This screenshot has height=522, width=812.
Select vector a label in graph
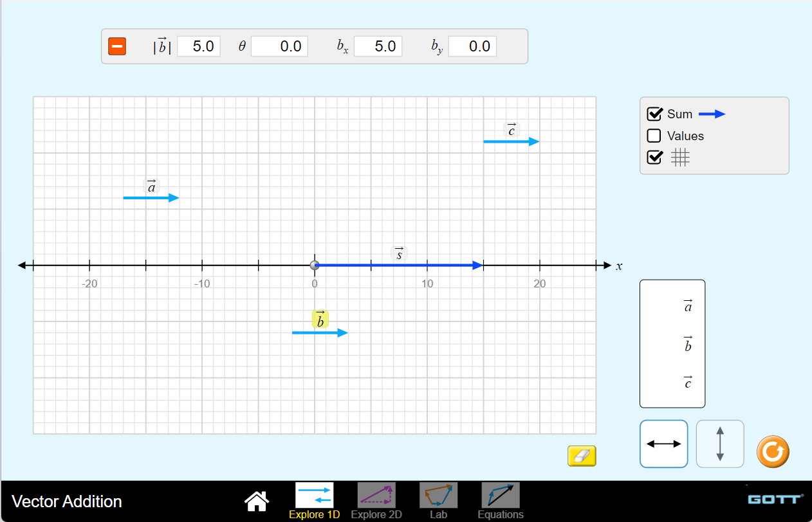click(152, 186)
